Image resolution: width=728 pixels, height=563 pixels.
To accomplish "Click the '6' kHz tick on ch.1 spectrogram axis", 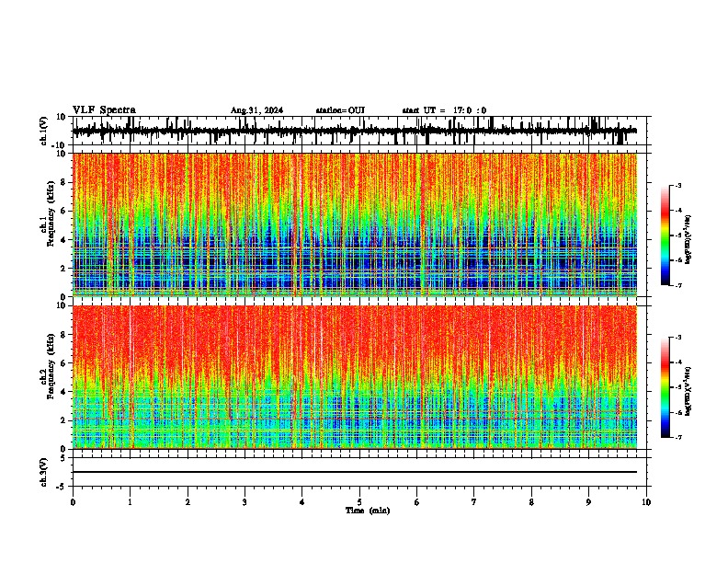I will [x=63, y=212].
